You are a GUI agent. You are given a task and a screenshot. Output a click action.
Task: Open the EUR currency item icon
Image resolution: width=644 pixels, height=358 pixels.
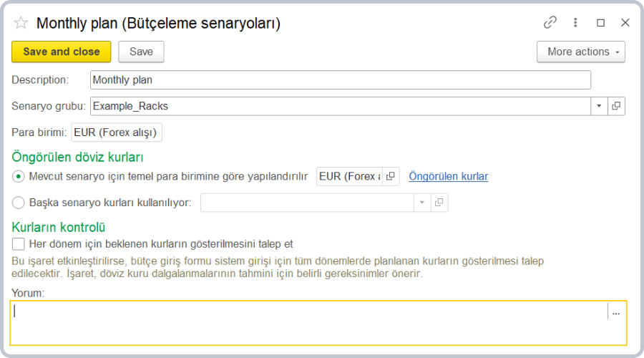click(x=391, y=176)
